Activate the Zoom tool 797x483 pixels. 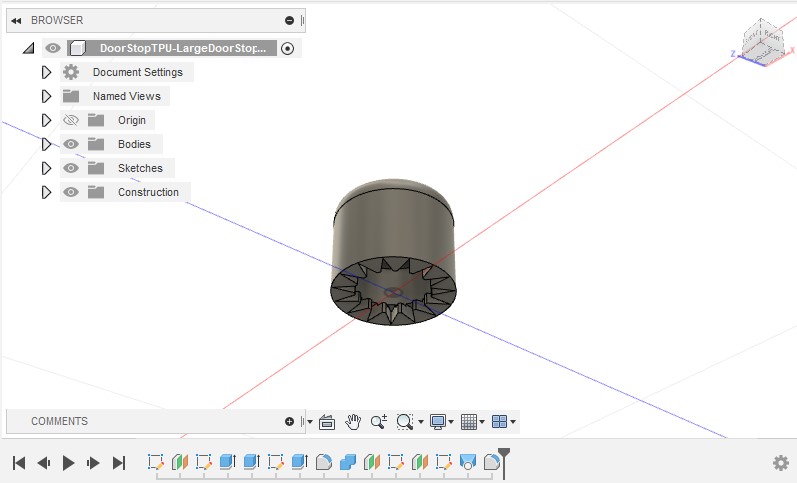(379, 422)
